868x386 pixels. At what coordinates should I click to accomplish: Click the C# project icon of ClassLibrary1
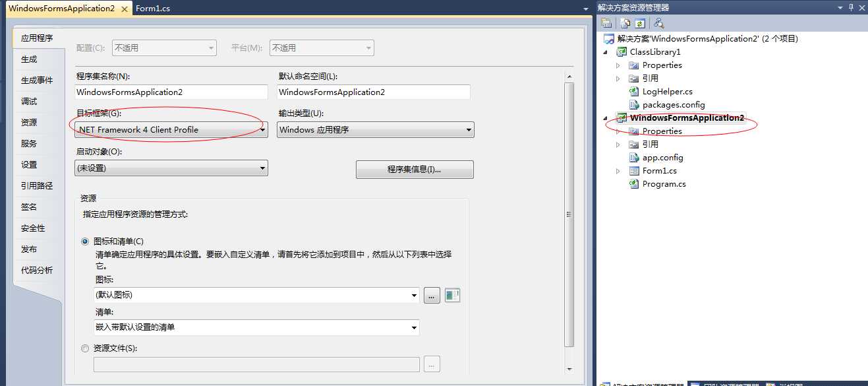[622, 52]
